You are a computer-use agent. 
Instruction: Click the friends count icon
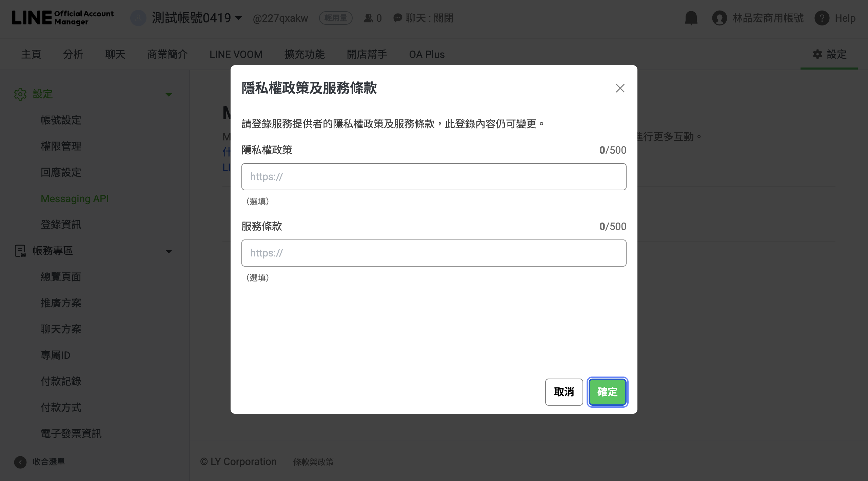click(368, 18)
